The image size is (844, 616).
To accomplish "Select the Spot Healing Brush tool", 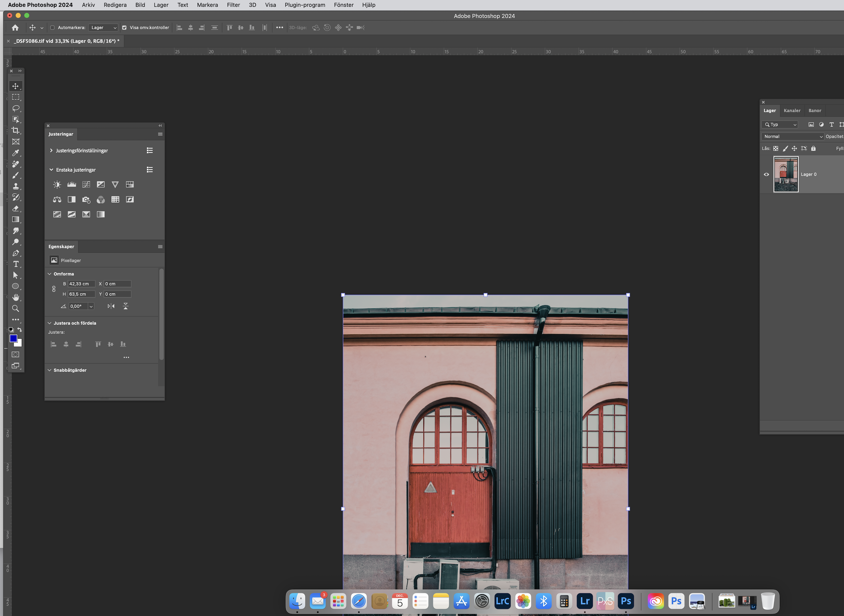I will pos(16,164).
